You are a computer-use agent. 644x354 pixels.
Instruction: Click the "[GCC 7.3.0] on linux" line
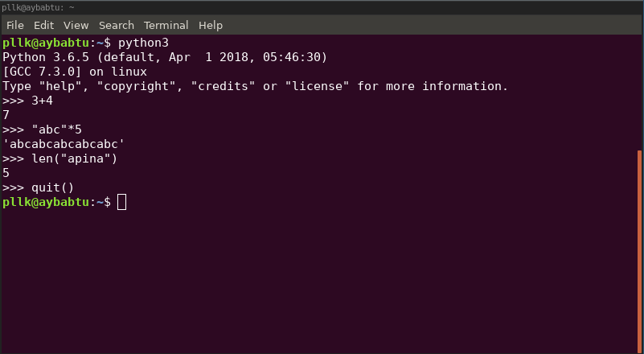tap(75, 72)
